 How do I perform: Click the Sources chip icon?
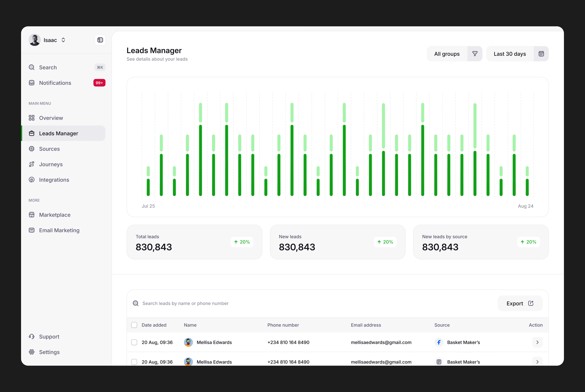[31, 149]
